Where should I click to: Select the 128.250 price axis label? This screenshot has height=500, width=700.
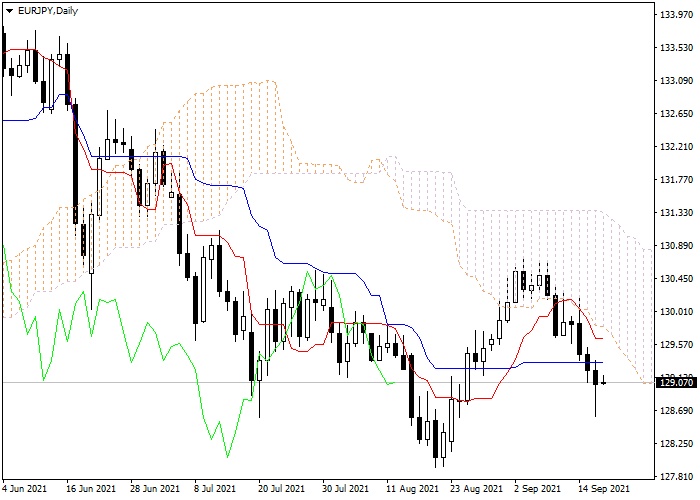[x=676, y=444]
